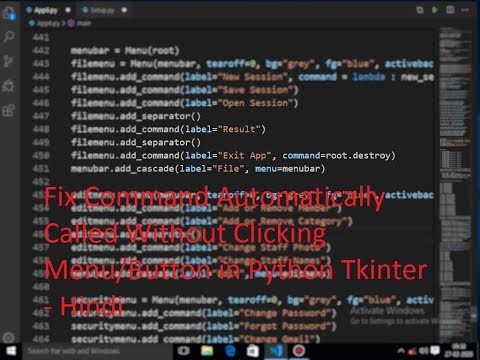
Task: Open the Microsoft Store taskbar icon
Action: tap(253, 351)
